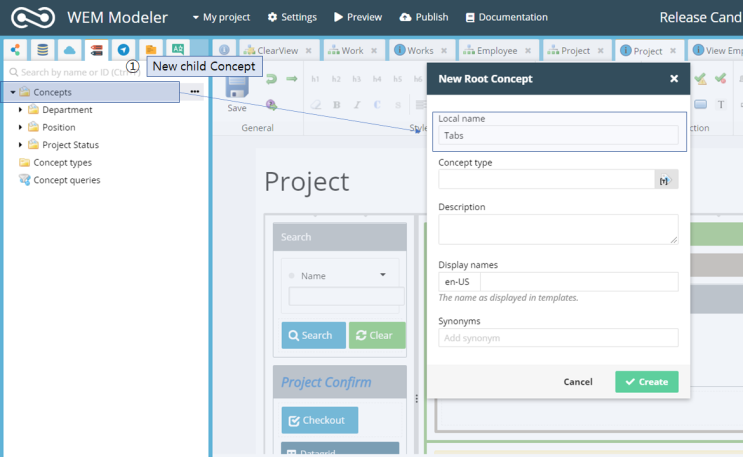Open the Settings menu
The width and height of the screenshot is (743, 457).
pyautogui.click(x=292, y=17)
